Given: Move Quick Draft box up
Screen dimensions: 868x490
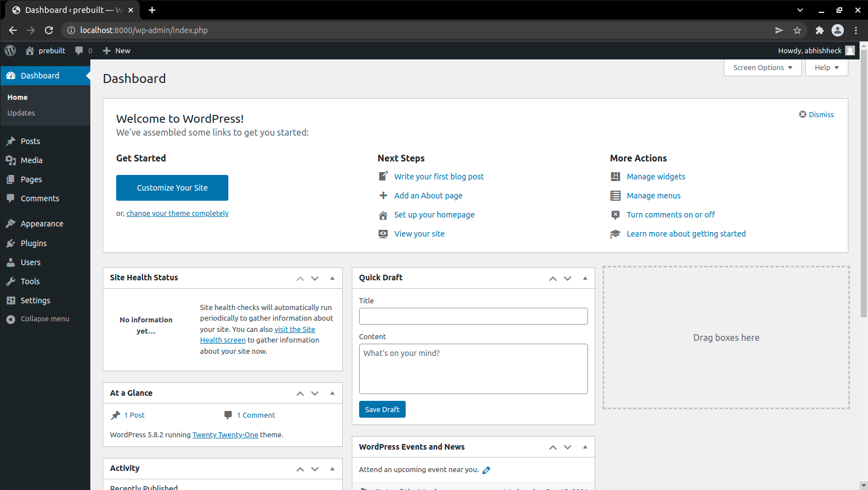Looking at the screenshot, I should tap(553, 278).
